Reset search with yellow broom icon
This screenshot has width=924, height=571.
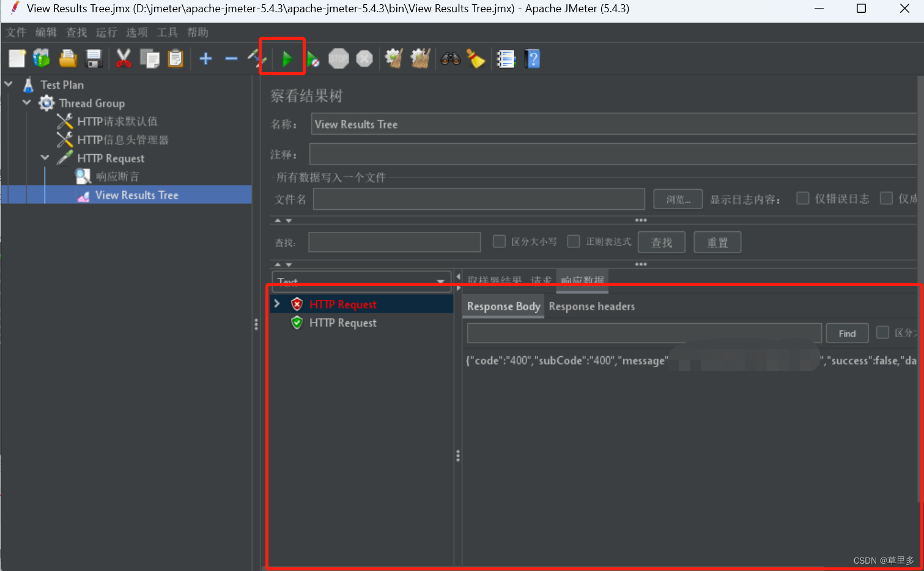pos(476,59)
